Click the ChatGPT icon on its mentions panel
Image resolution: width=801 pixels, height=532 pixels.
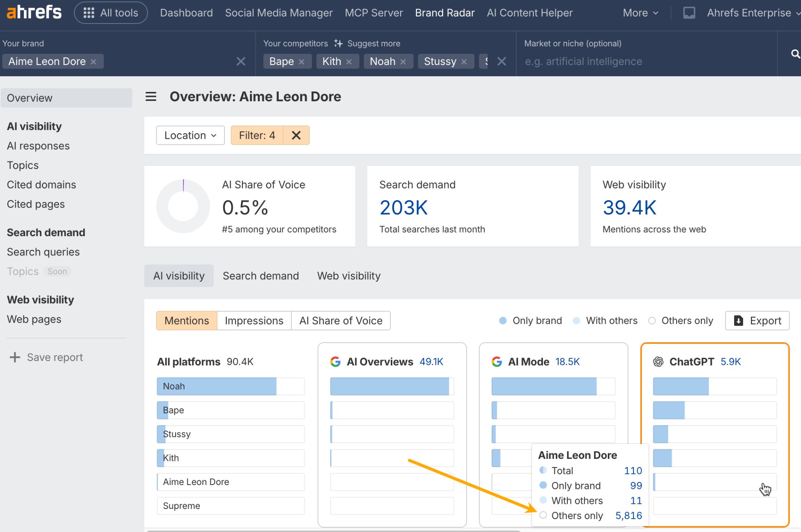click(x=659, y=362)
